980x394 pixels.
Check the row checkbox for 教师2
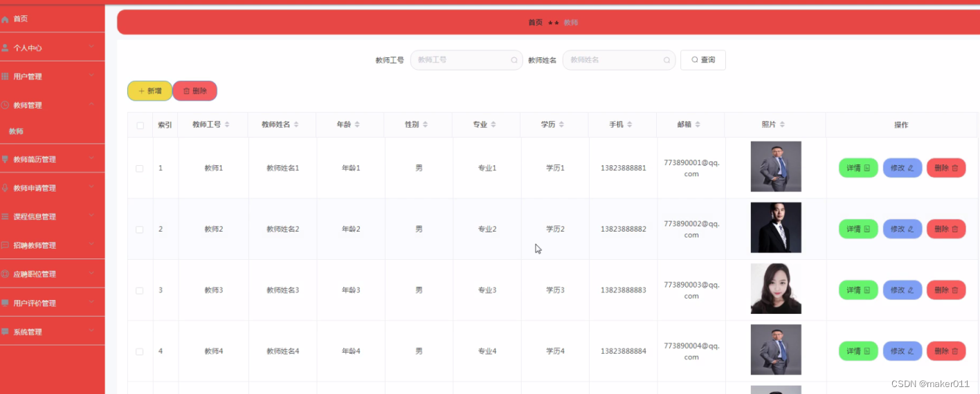140,229
